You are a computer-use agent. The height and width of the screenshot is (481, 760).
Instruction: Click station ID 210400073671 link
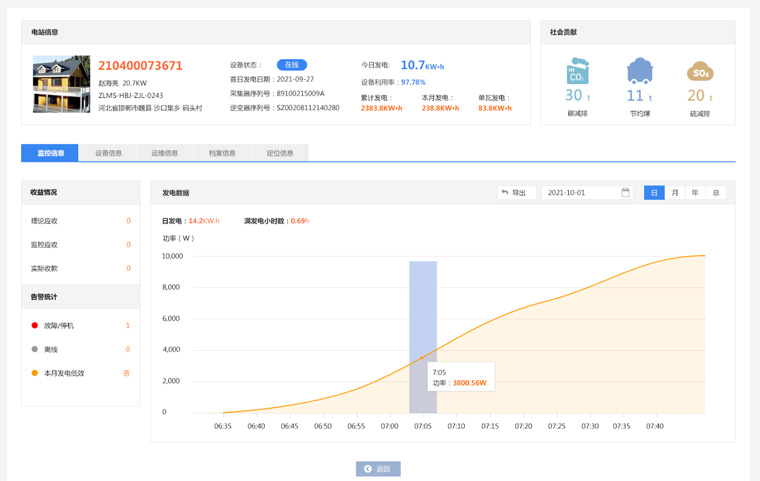point(140,66)
